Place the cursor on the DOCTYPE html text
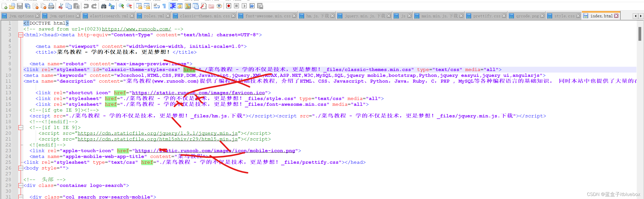Viewport: 644px width, 199px height. click(46, 23)
